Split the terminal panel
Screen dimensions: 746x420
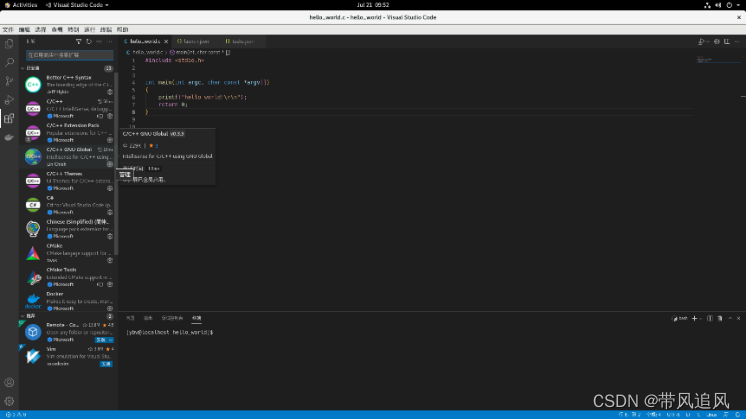[x=710, y=318]
